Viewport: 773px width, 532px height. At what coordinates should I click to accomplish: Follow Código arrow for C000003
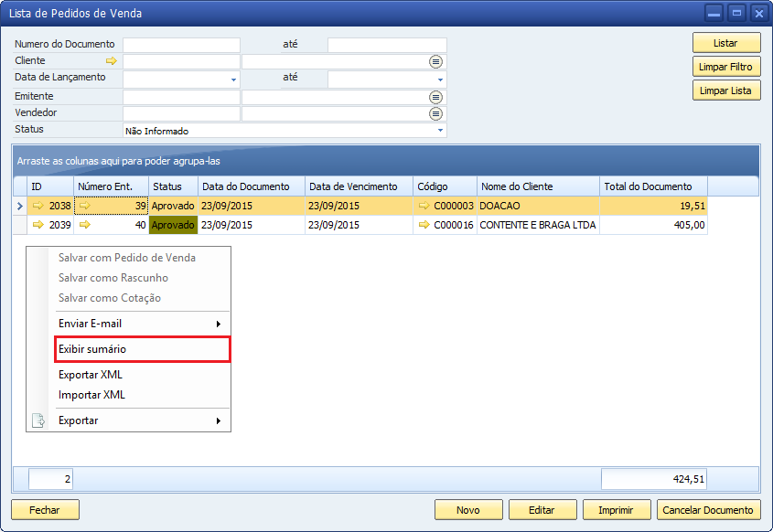[424, 206]
